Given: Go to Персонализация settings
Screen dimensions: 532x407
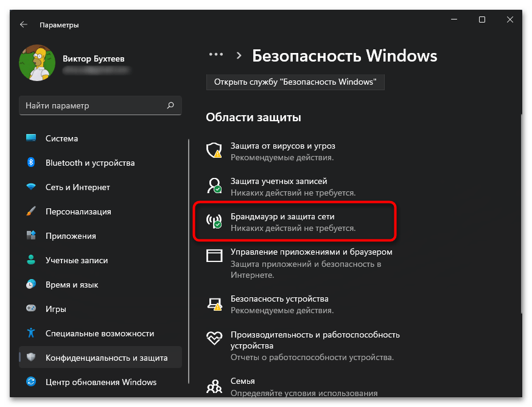Looking at the screenshot, I should [100, 211].
